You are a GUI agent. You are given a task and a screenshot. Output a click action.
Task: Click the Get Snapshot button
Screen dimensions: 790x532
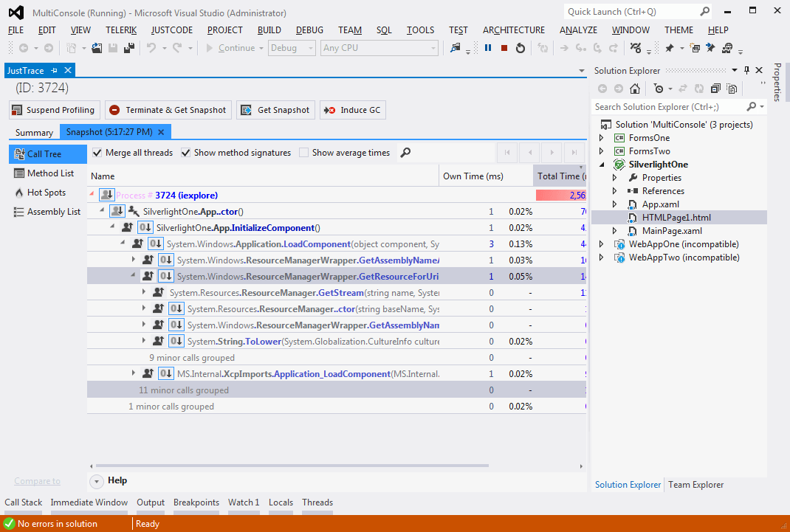point(275,110)
